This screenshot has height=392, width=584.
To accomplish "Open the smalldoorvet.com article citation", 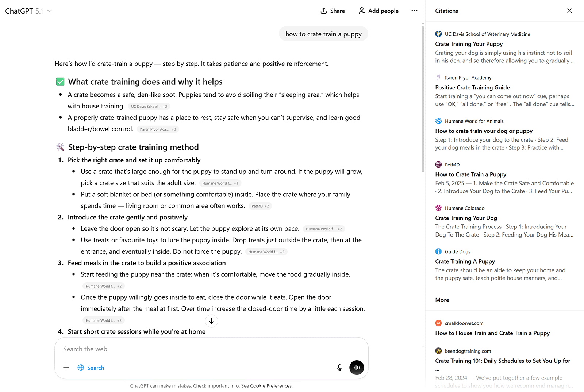I will pos(492,333).
